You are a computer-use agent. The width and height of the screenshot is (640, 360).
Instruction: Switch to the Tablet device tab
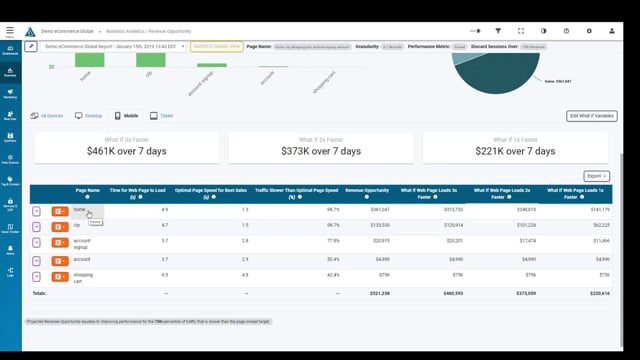click(x=161, y=116)
